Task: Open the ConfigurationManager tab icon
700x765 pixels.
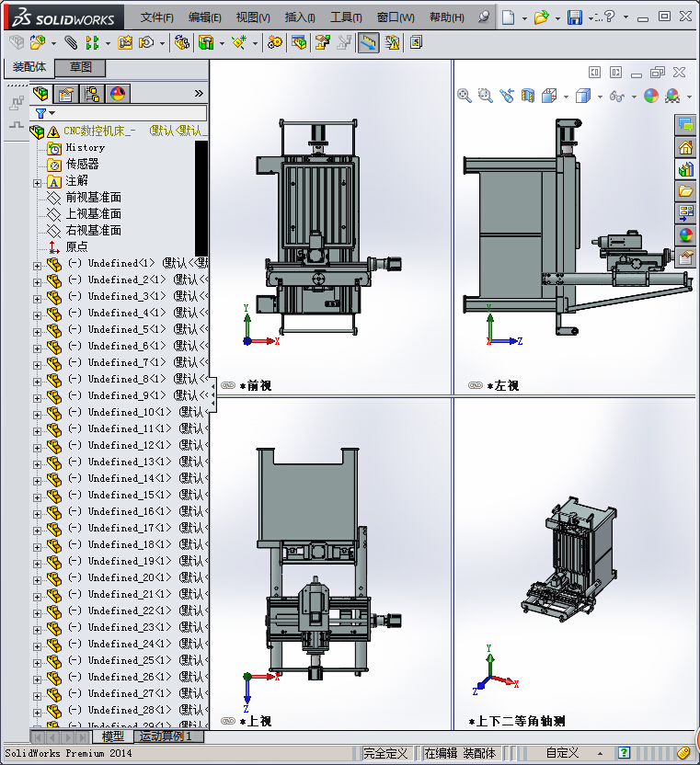Action: point(92,93)
